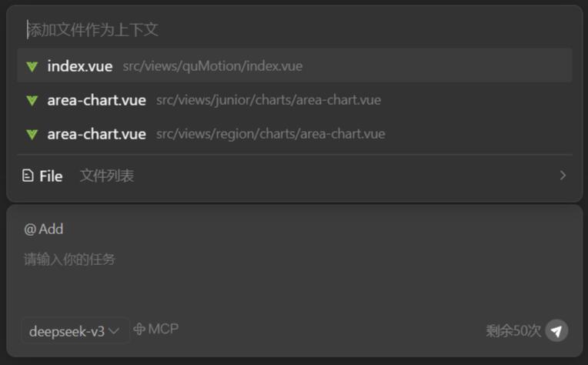588x365 pixels.
Task: Click the MCP plug icon
Action: coord(139,330)
